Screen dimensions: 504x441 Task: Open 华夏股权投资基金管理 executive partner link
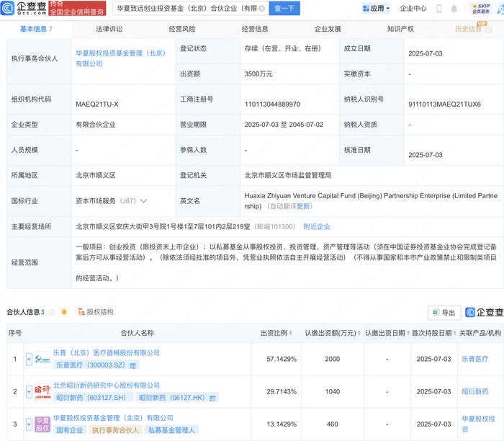click(121, 58)
